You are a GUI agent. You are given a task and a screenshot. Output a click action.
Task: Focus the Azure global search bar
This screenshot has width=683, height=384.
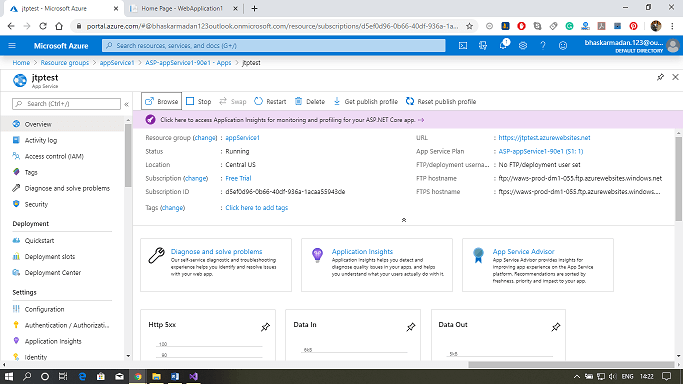click(274, 45)
